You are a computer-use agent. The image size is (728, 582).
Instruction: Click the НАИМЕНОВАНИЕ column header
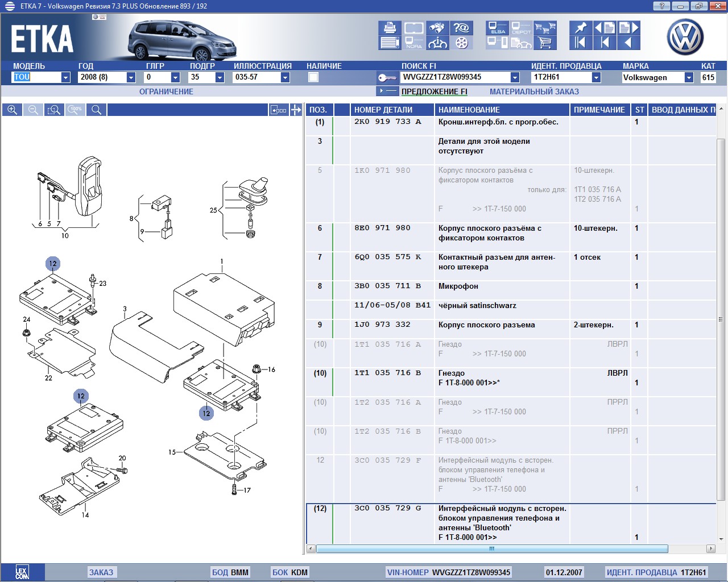pyautogui.click(x=502, y=110)
